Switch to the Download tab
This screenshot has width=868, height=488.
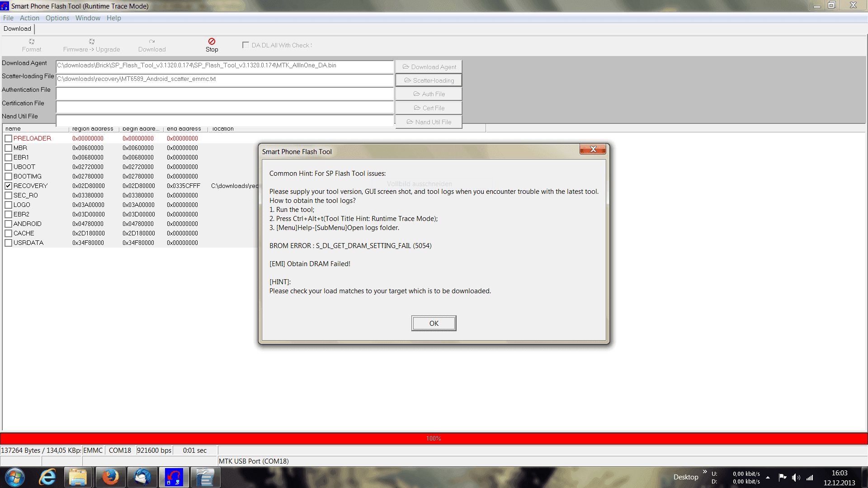point(18,28)
